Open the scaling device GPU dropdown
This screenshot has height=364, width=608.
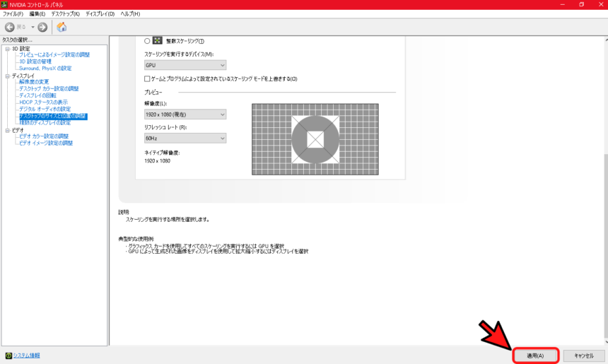(x=185, y=65)
